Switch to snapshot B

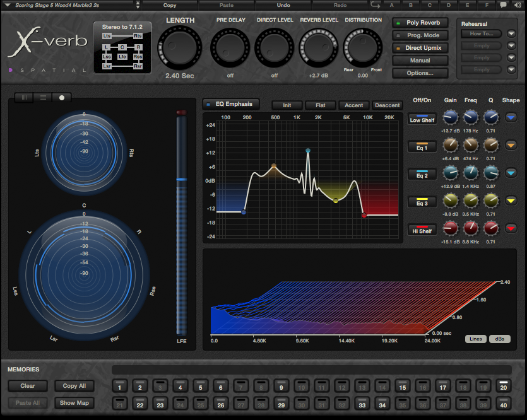[411, 5]
